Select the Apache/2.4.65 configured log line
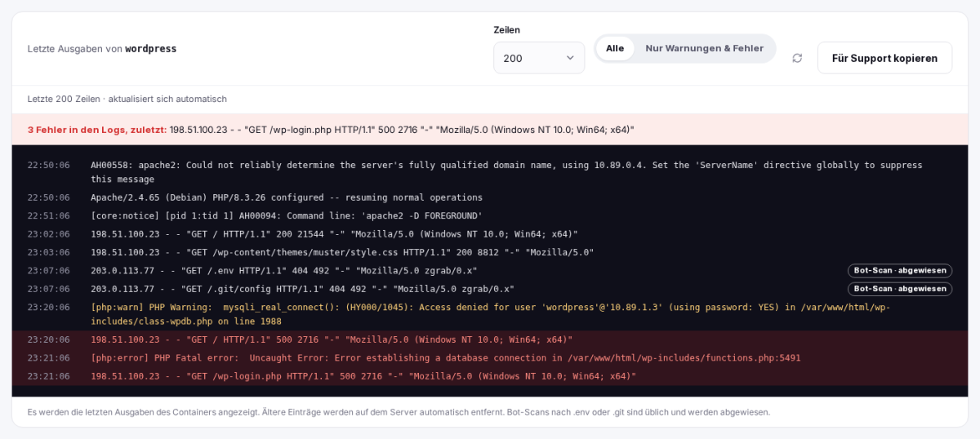The width and height of the screenshot is (980, 439). click(490, 197)
